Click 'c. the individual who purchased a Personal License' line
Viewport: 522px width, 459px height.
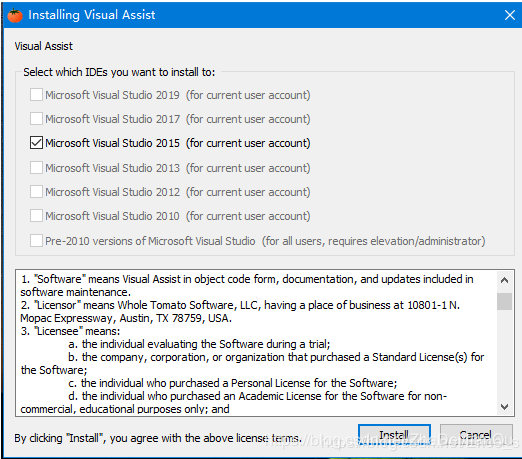pos(233,383)
